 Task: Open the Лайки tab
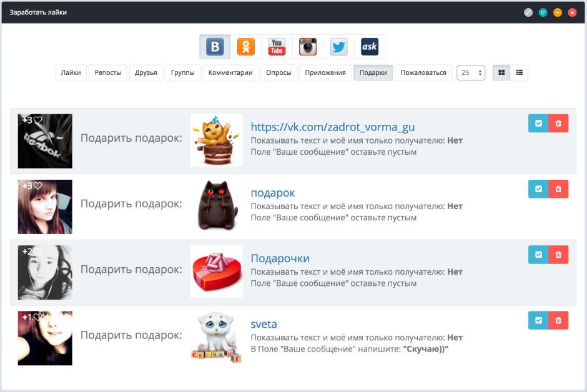coord(71,72)
